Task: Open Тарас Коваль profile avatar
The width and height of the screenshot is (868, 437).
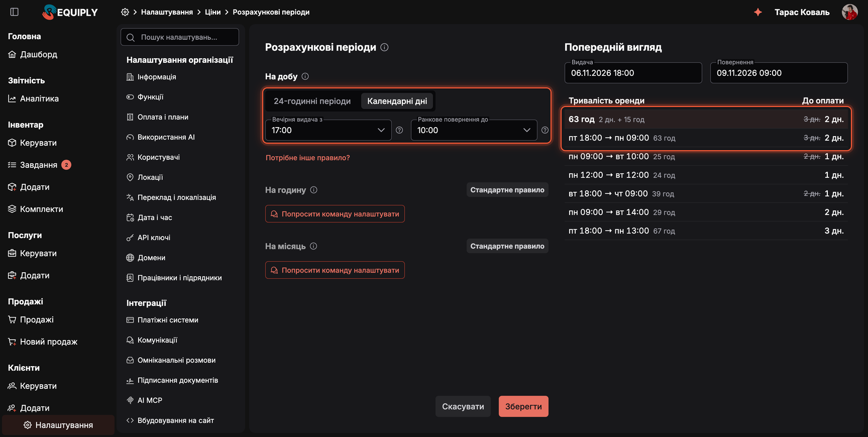Action: coord(849,12)
